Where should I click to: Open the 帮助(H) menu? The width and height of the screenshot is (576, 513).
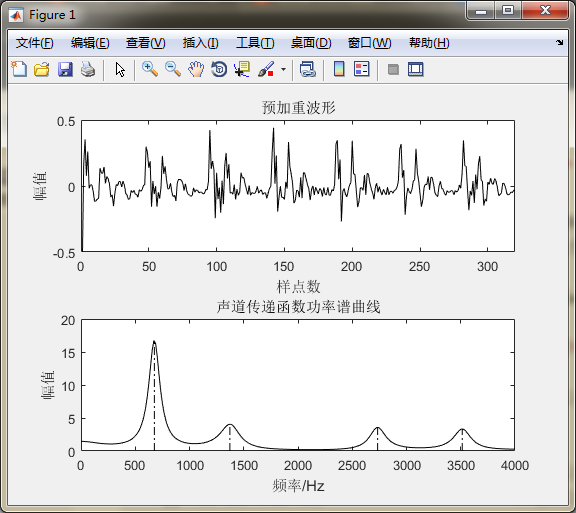(429, 43)
